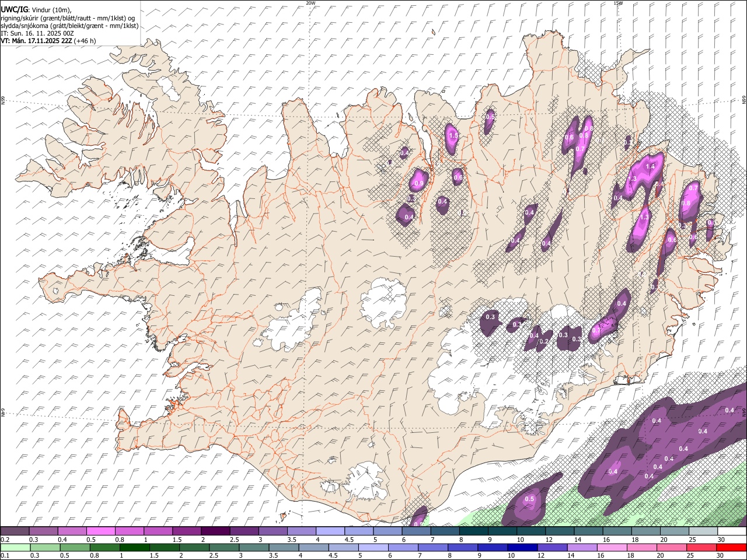This screenshot has height=560, width=747.
Task: Click the dark green swatch between 1 and 1.5 in the lower legend
Action: [134, 548]
